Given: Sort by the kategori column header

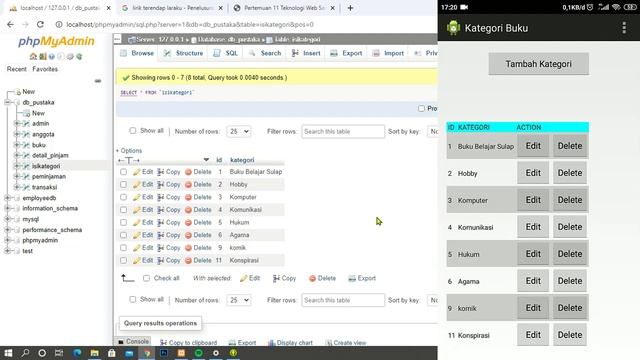Looking at the screenshot, I should pos(242,160).
